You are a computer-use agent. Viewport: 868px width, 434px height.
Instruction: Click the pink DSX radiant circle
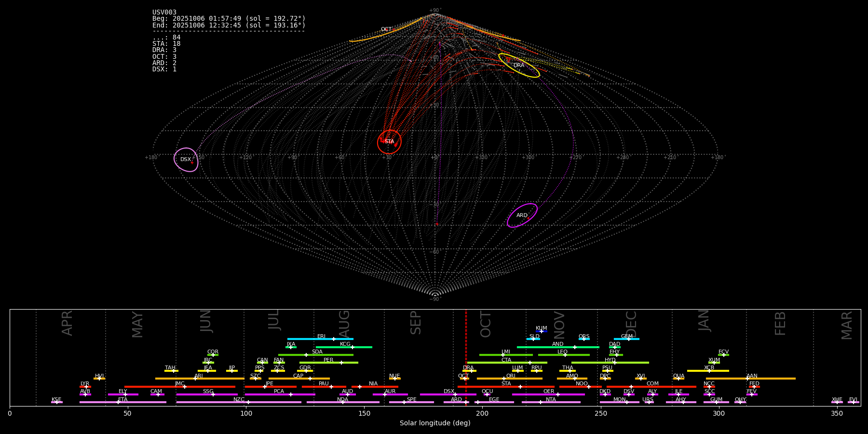[x=186, y=160]
